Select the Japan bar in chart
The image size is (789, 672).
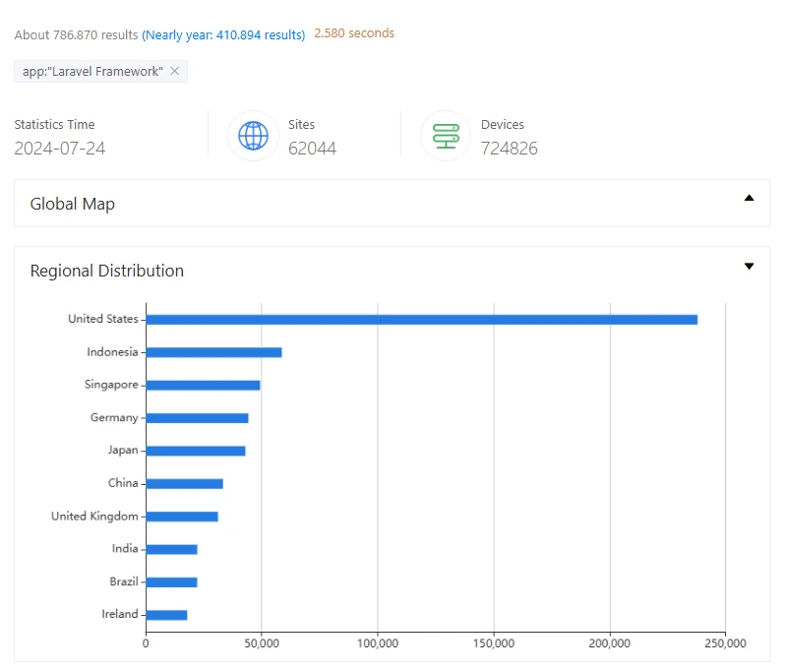(196, 451)
